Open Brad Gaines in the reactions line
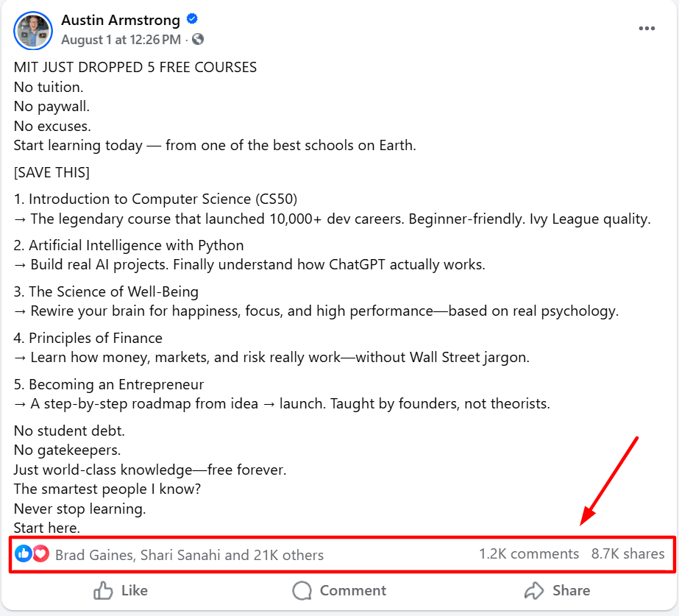The height and width of the screenshot is (616, 679). click(93, 555)
